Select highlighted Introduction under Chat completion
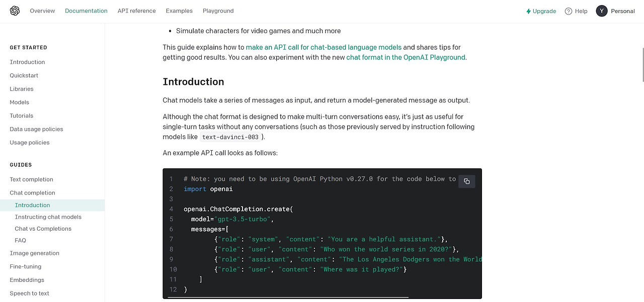 click(52, 205)
